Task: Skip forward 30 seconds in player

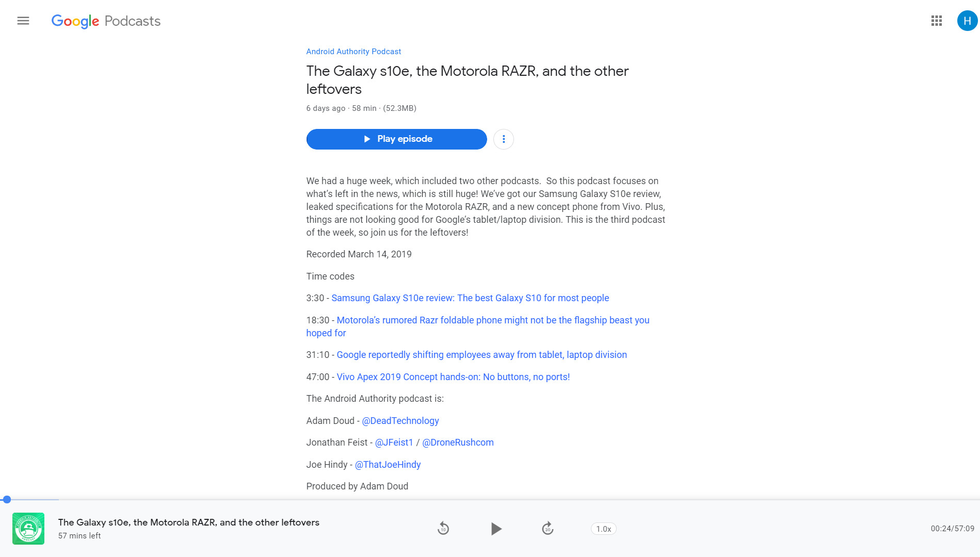Action: tap(548, 528)
